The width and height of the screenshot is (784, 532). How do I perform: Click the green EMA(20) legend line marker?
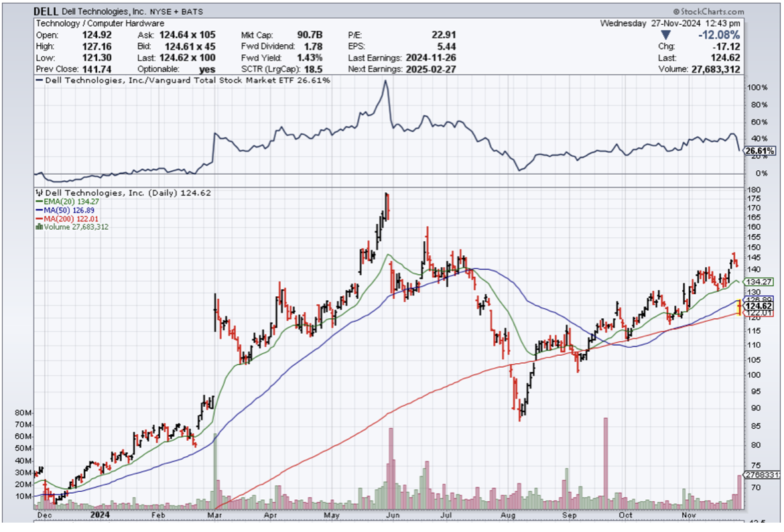point(39,201)
